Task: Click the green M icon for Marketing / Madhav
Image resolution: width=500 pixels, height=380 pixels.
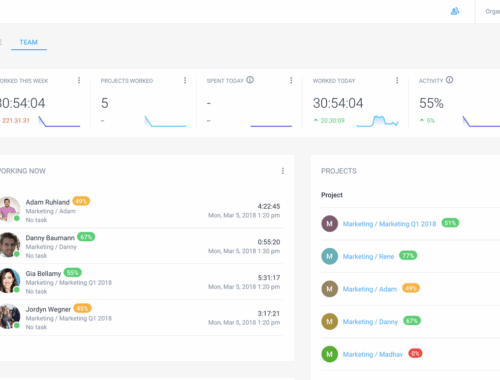Action: pos(330,354)
